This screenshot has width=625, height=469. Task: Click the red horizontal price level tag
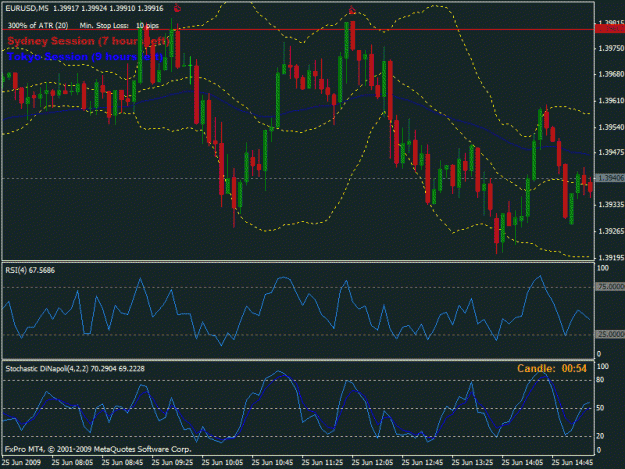click(x=609, y=29)
